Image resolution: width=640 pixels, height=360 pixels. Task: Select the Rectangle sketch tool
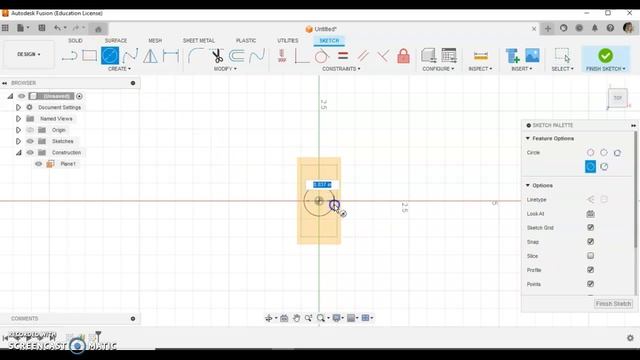(x=89, y=56)
